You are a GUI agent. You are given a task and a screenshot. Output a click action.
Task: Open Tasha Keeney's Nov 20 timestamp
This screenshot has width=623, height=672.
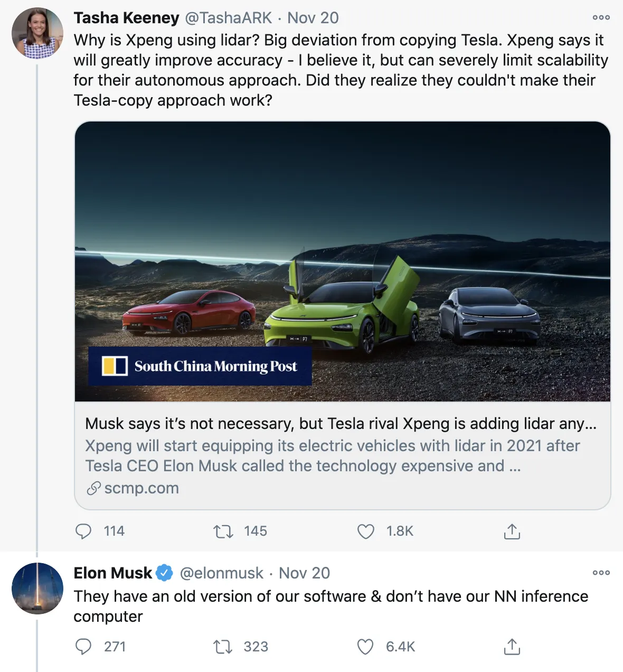pos(313,17)
